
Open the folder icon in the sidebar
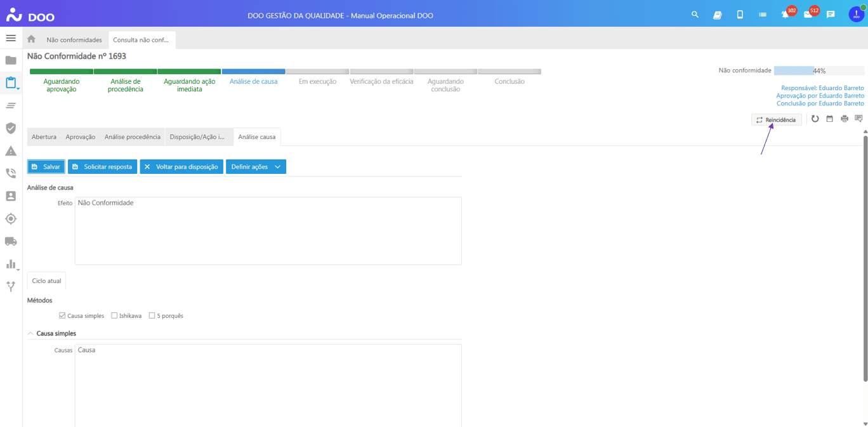point(11,60)
